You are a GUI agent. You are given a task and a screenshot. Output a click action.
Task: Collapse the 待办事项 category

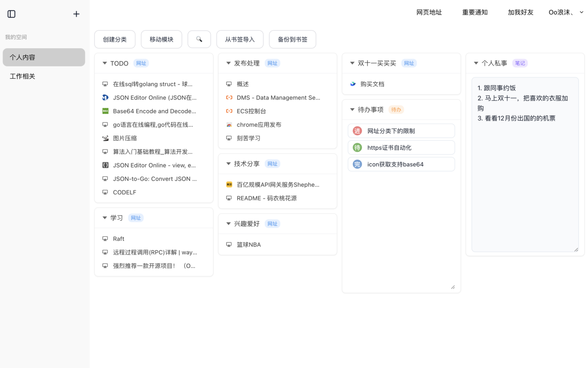(x=352, y=110)
